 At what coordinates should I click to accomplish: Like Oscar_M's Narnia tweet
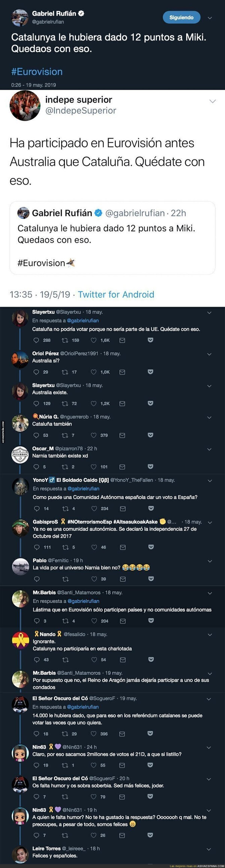(94, 467)
